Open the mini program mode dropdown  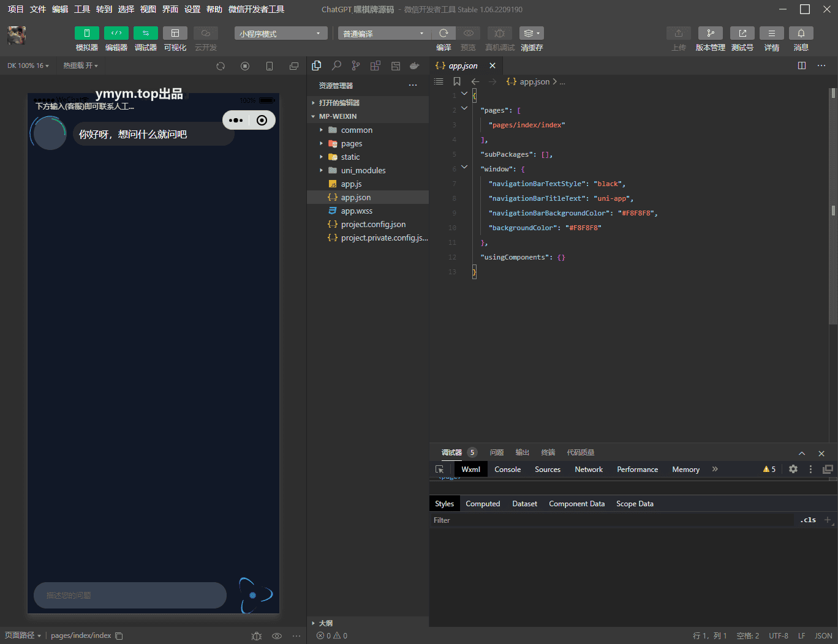[x=281, y=33]
